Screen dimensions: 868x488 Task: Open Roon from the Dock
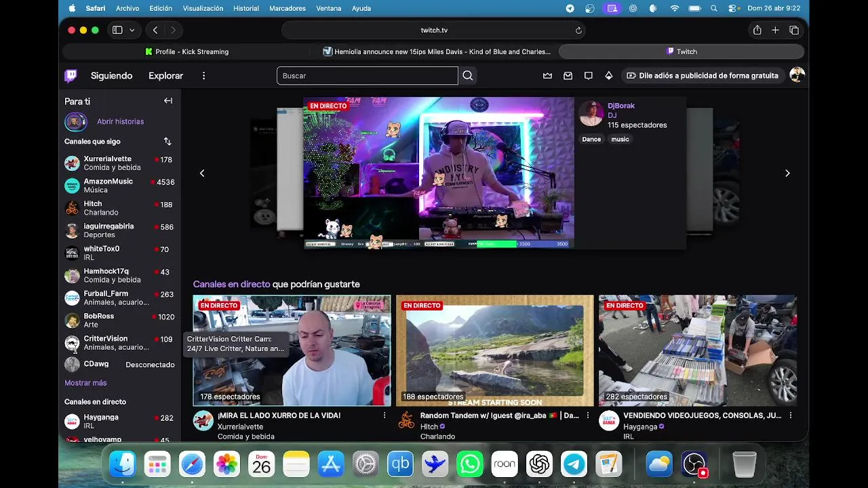505,464
